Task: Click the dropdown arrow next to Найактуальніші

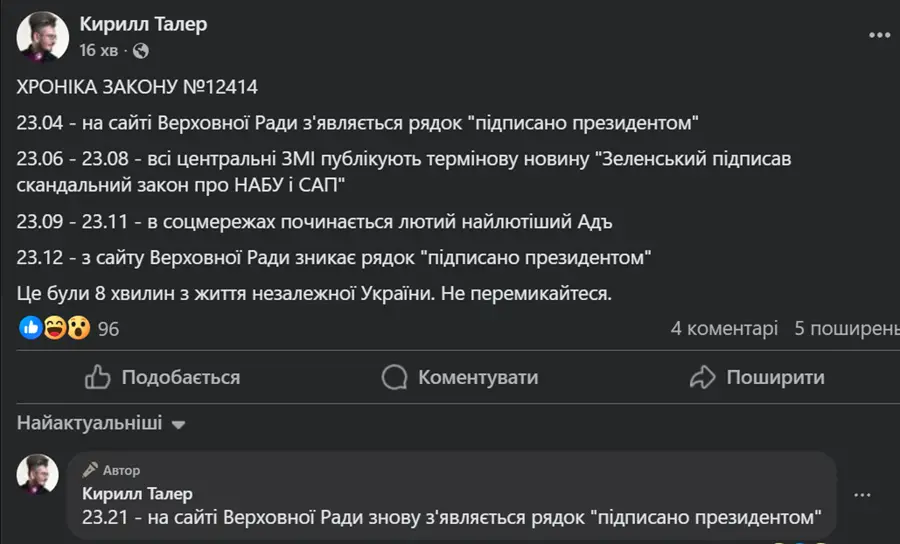Action: 179,425
